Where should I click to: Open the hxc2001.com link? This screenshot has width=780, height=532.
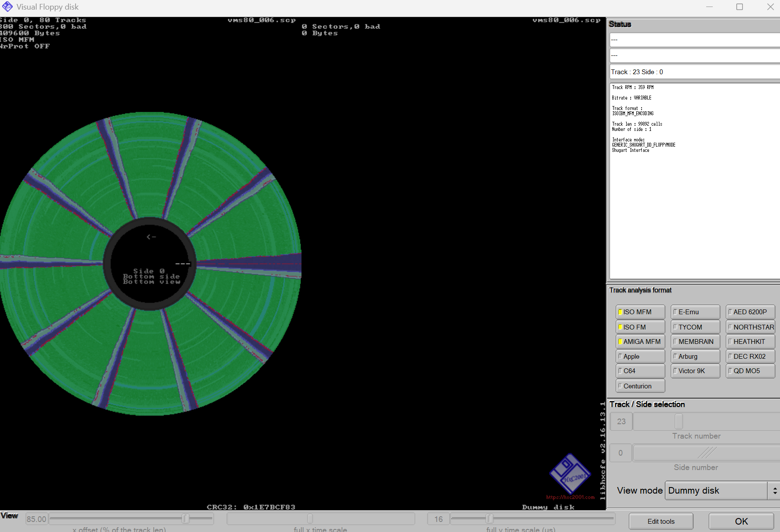(570, 497)
